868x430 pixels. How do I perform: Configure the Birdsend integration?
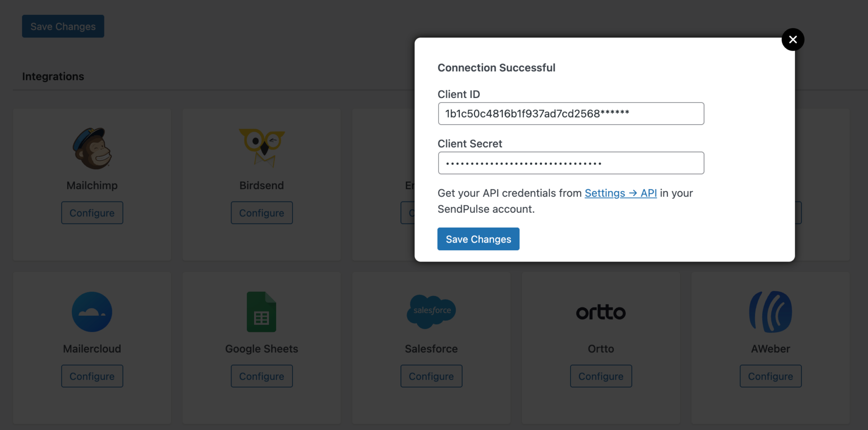(261, 213)
